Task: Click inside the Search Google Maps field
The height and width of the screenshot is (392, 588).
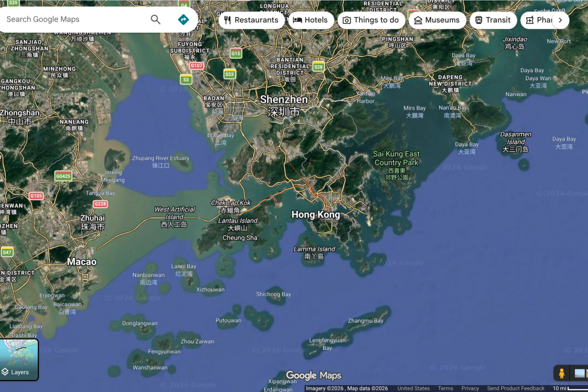Action: pyautogui.click(x=73, y=20)
